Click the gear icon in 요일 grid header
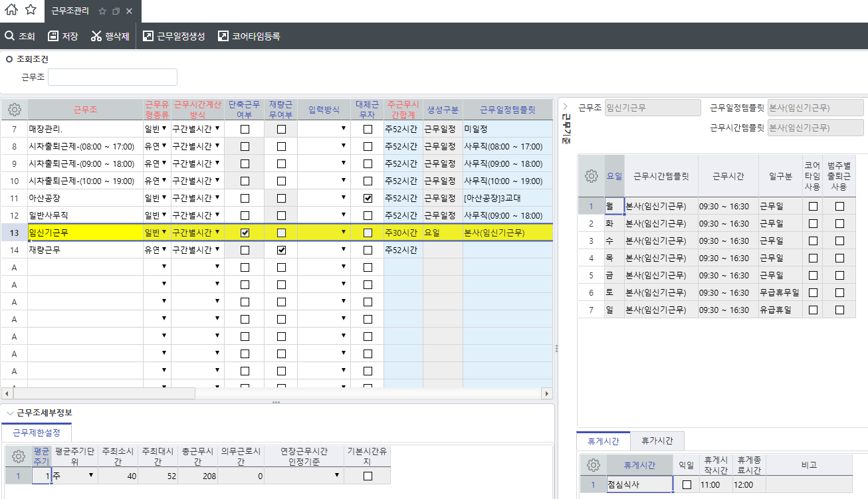Screen dimensions: 868x499 tap(591, 176)
